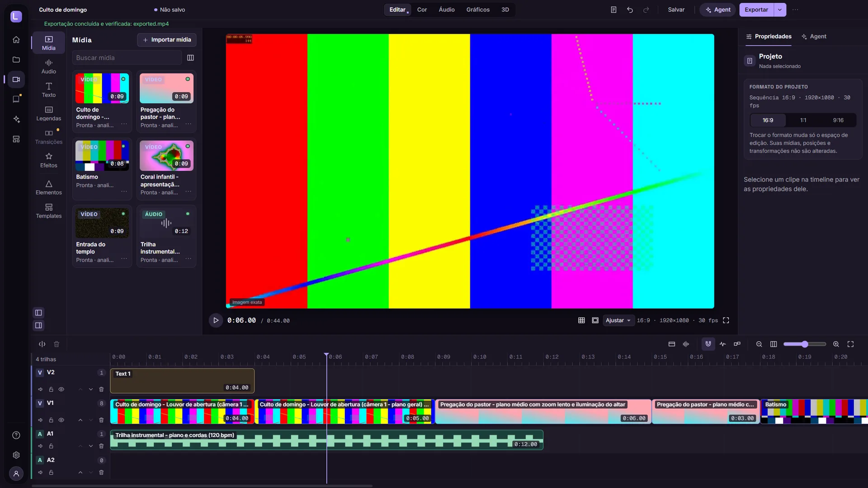Select the 1:1 project format
This screenshot has height=488, width=868.
803,120
